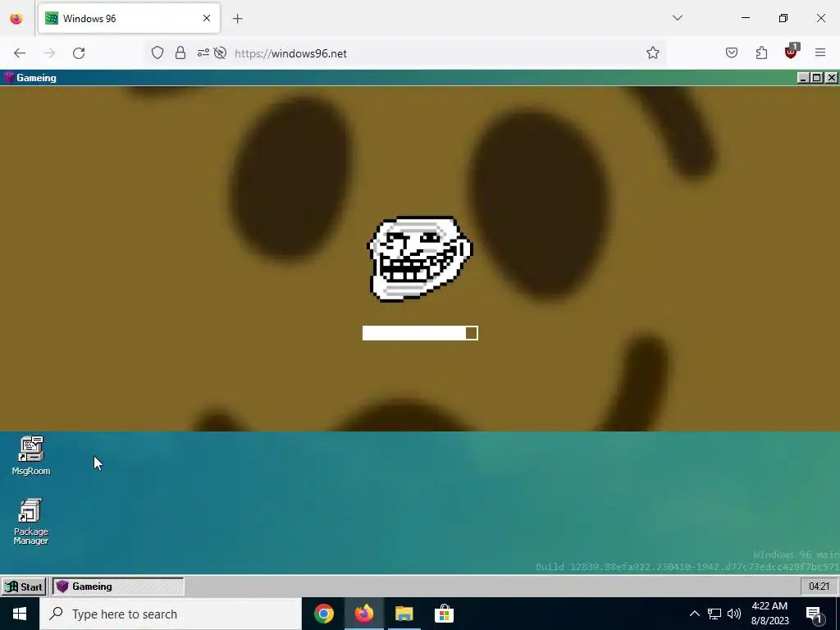The width and height of the screenshot is (840, 630).
Task: Close the Windows 96 browser tab
Action: [x=207, y=18]
